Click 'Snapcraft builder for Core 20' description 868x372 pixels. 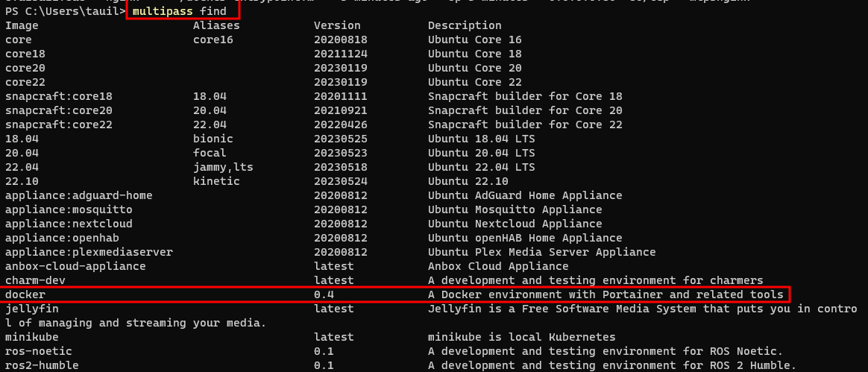click(525, 110)
